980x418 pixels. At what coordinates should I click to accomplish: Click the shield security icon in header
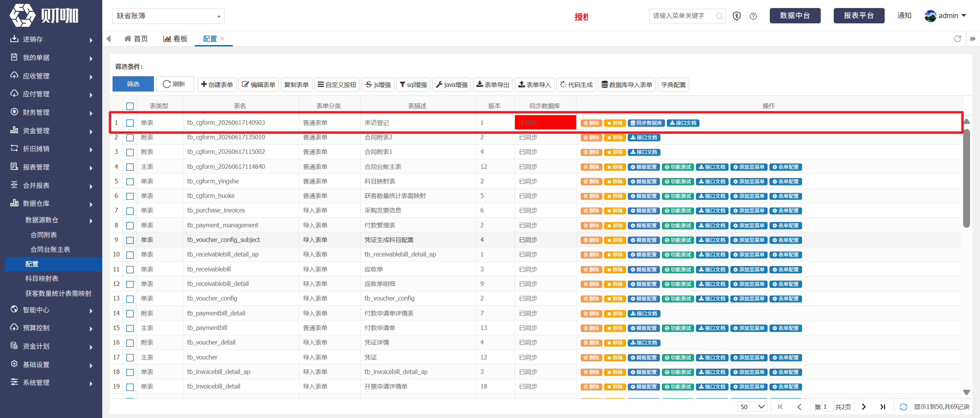click(x=737, y=16)
